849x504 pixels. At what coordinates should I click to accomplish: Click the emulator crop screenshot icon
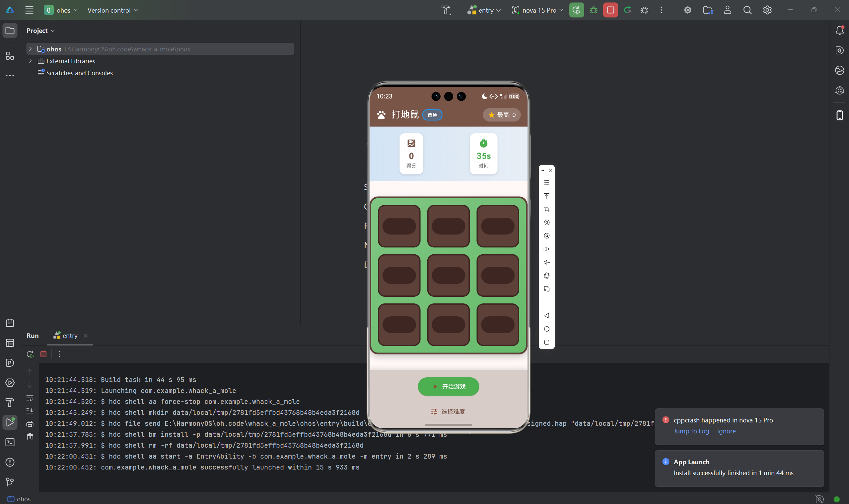point(546,209)
